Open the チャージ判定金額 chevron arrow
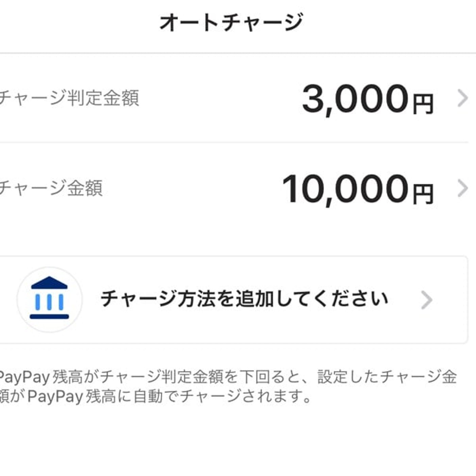 click(462, 99)
